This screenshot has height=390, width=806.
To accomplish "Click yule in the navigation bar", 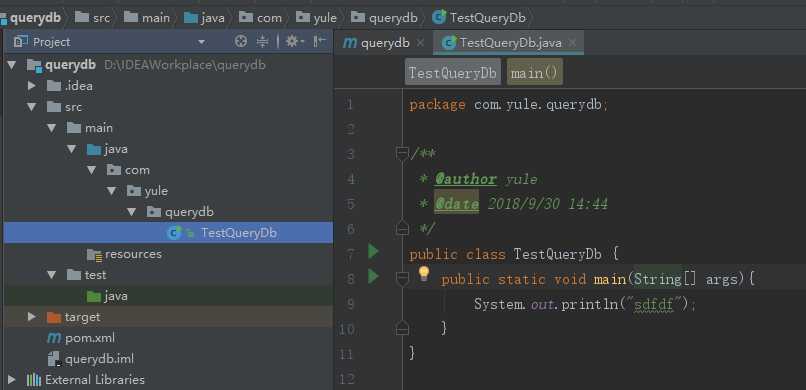I will coord(317,18).
